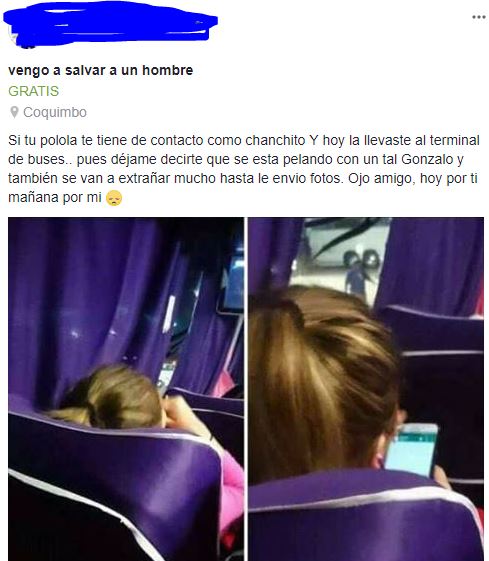Click the bus seen through the right photo's window
489x561 pixels.
click(x=342, y=245)
